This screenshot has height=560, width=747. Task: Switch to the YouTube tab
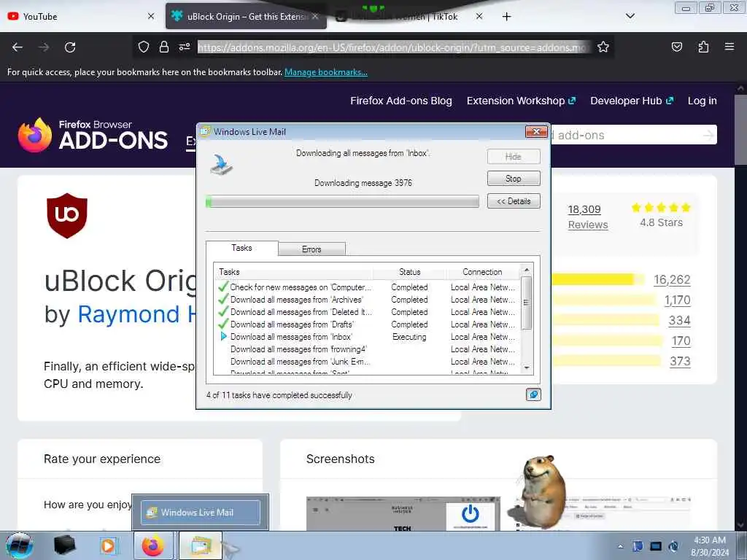pos(81,16)
